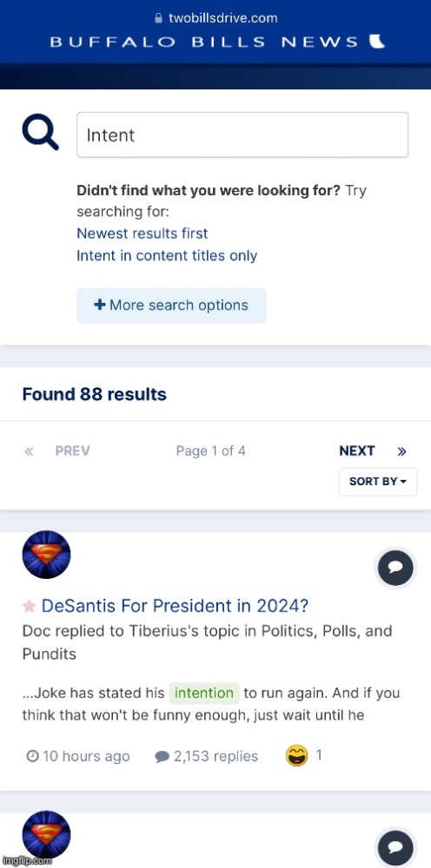Click the second result's Superman avatar
The height and width of the screenshot is (868, 431).
point(47,835)
